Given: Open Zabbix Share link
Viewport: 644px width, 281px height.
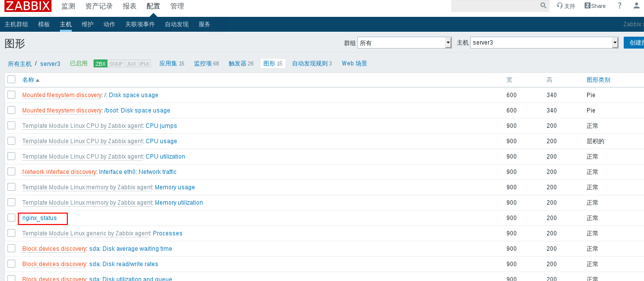Looking at the screenshot, I should click(595, 6).
